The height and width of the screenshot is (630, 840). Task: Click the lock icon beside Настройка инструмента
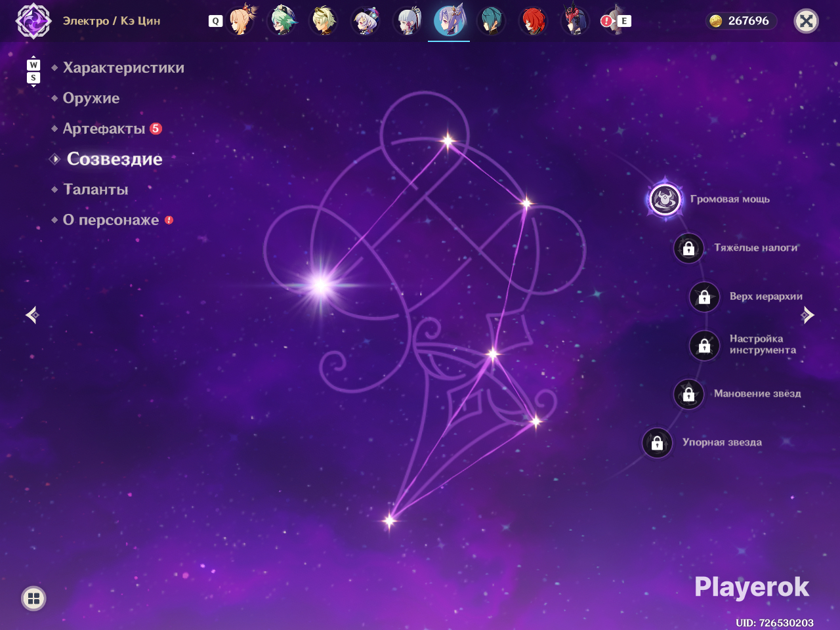click(x=704, y=345)
